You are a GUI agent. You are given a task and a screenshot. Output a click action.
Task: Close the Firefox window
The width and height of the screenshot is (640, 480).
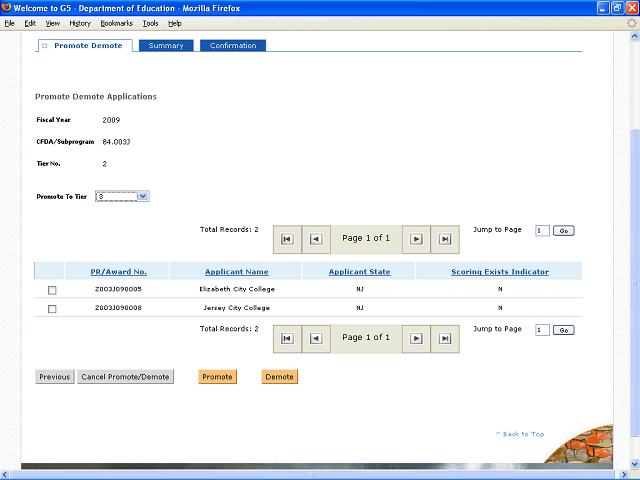(632, 8)
